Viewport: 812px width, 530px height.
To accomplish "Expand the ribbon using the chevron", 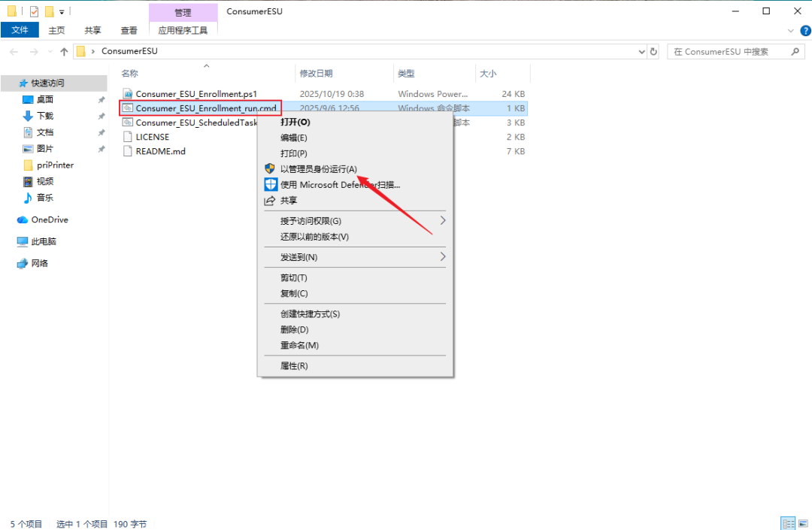I will coord(790,31).
